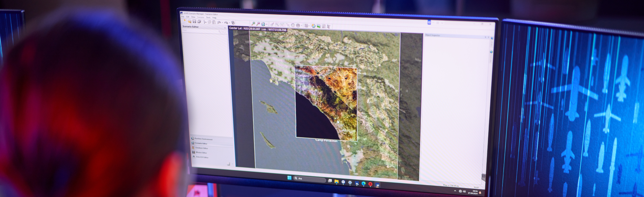The width and height of the screenshot is (644, 197).
Task: Click the Redo arrow icon
Action: point(226,23)
